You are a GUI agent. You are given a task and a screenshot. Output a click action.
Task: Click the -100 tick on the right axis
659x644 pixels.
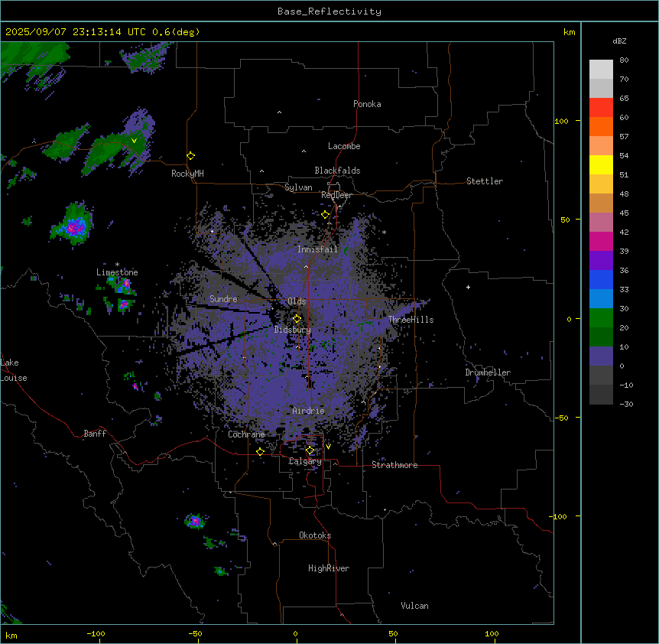(559, 516)
